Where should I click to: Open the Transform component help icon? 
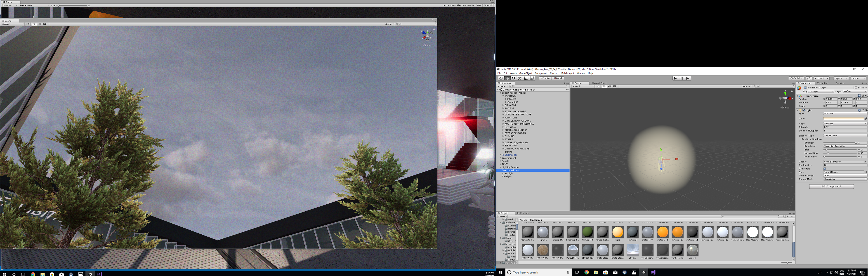pyautogui.click(x=860, y=96)
